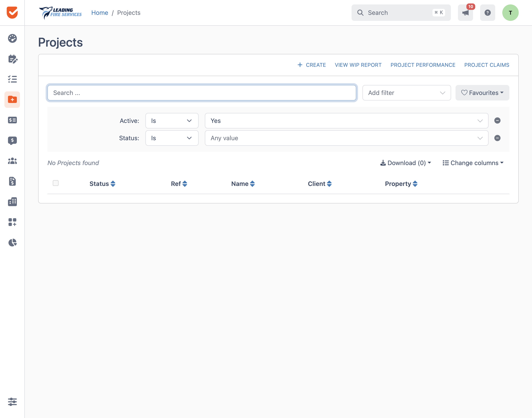532x418 pixels.
Task: Click the question mark help button
Action: (x=487, y=13)
